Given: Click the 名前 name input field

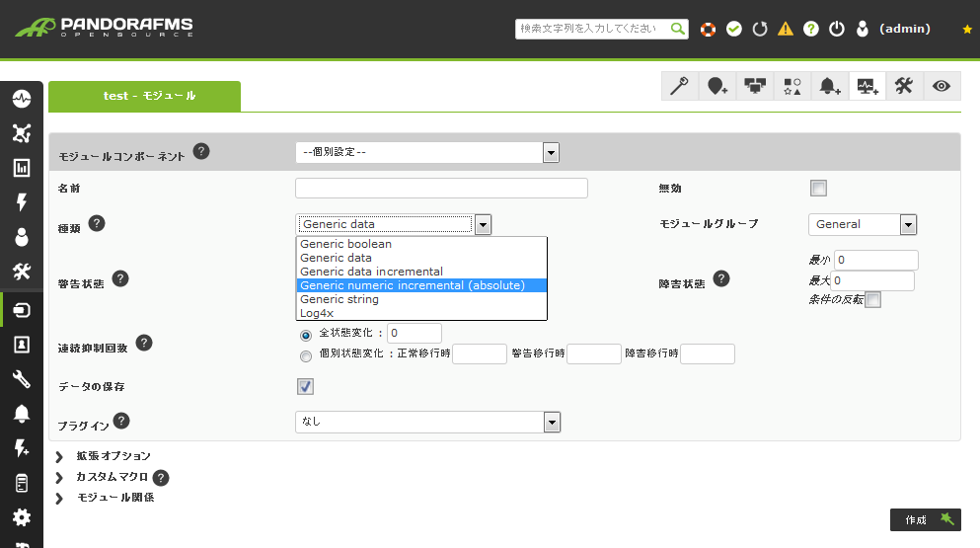Looking at the screenshot, I should [x=441, y=188].
